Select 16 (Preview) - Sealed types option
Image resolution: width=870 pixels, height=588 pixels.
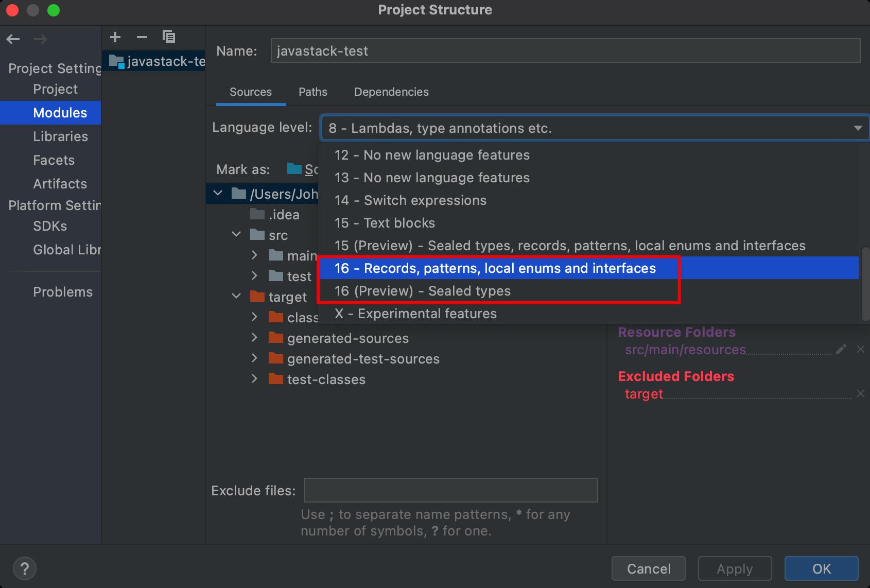tap(422, 291)
